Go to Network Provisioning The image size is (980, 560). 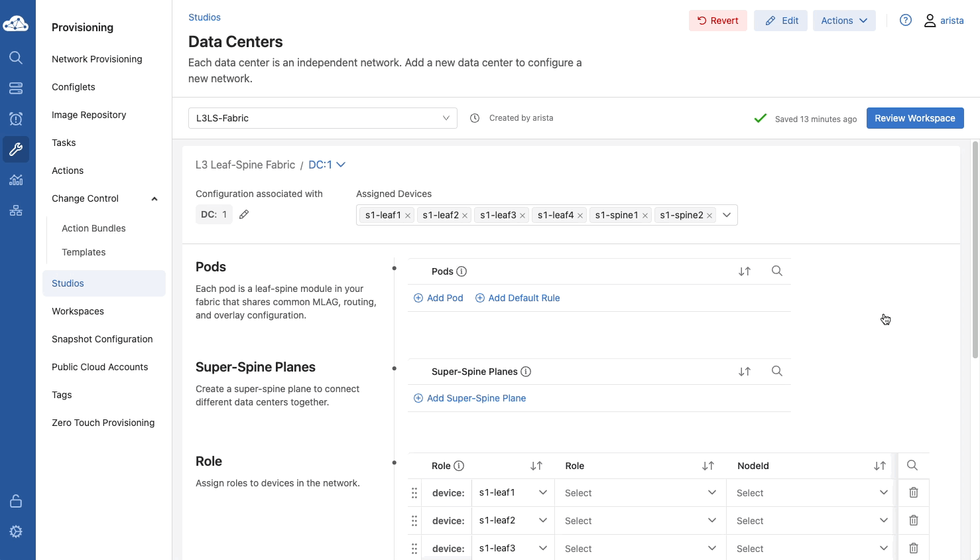tap(97, 59)
